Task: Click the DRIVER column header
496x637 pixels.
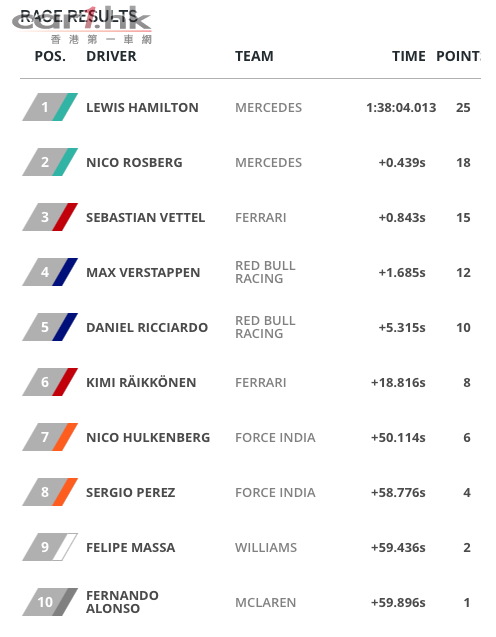Action: [x=111, y=56]
